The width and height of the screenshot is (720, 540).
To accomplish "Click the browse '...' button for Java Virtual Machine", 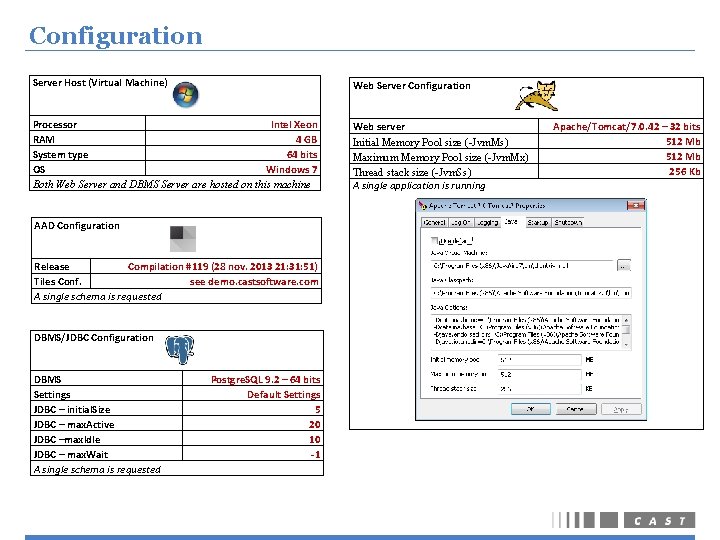I will 624,265.
